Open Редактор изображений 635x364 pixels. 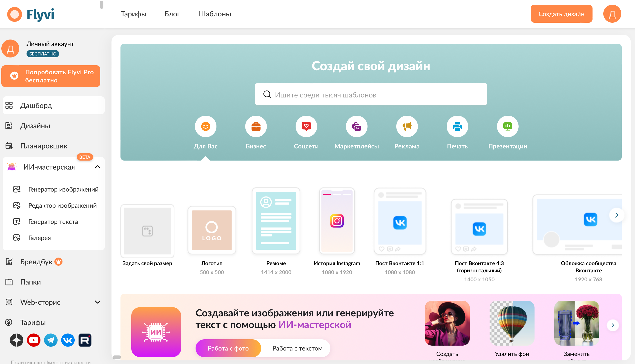pyautogui.click(x=55, y=205)
